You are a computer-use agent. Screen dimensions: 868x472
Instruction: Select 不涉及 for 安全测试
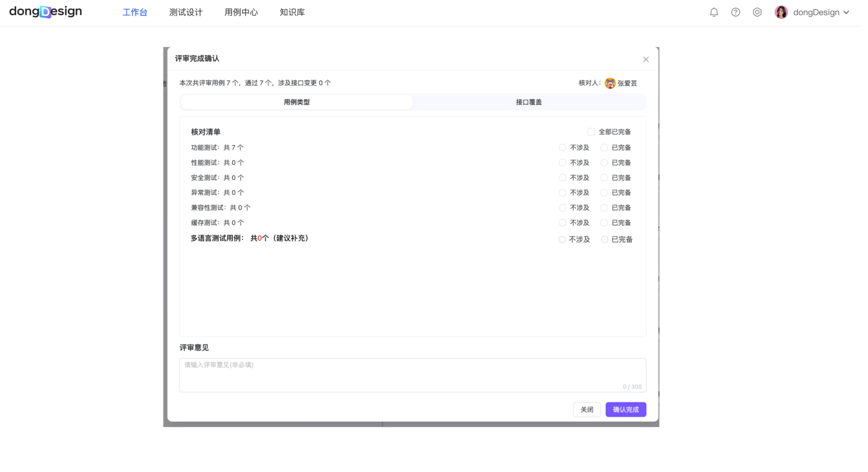tap(562, 178)
